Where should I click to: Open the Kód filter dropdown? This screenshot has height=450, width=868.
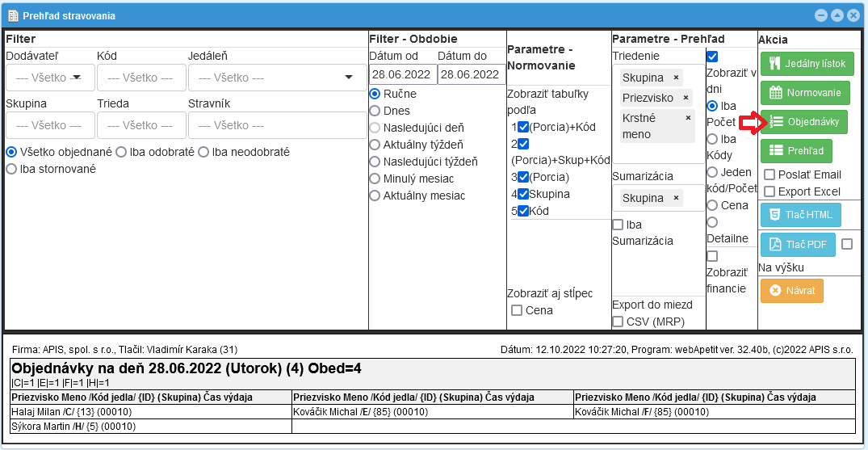coord(141,78)
